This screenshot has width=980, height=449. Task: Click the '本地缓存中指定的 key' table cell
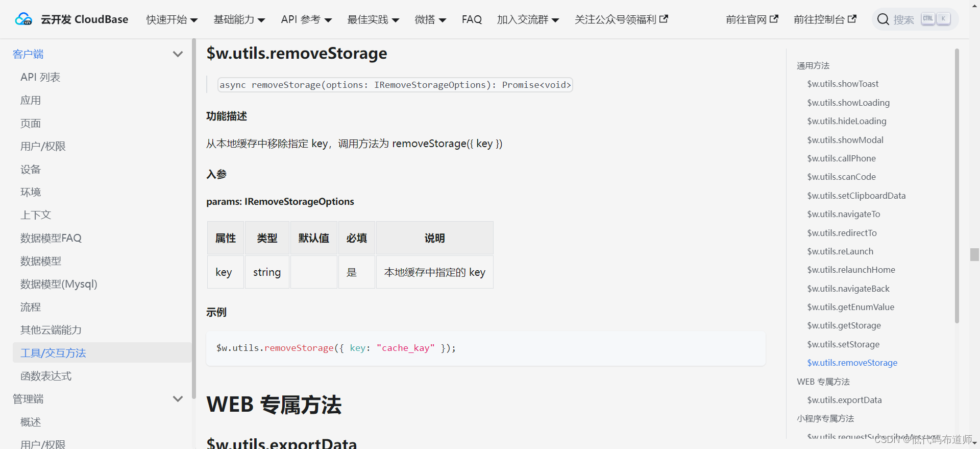click(x=434, y=272)
